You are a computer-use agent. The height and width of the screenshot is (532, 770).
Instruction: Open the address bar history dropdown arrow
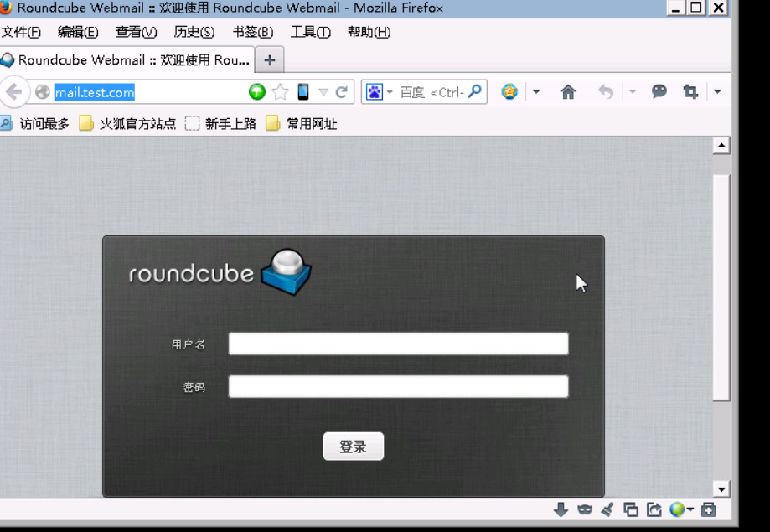[x=323, y=92]
